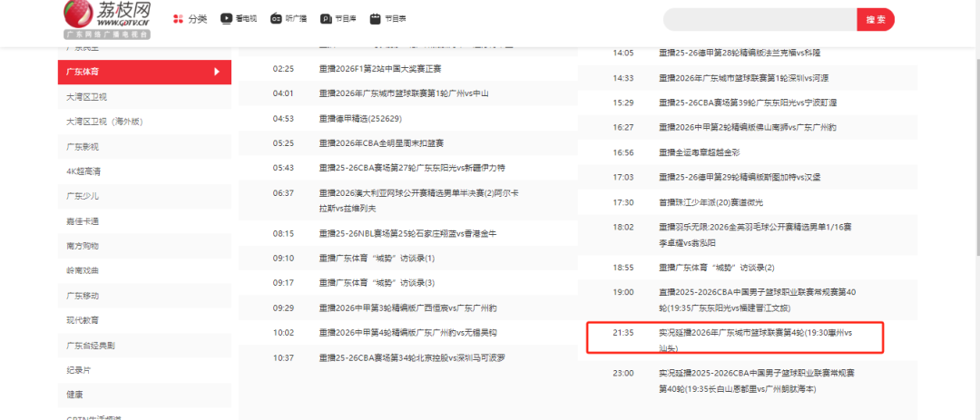This screenshot has height=420, width=980.
Task: Select 南方购物 channel
Action: click(144, 246)
